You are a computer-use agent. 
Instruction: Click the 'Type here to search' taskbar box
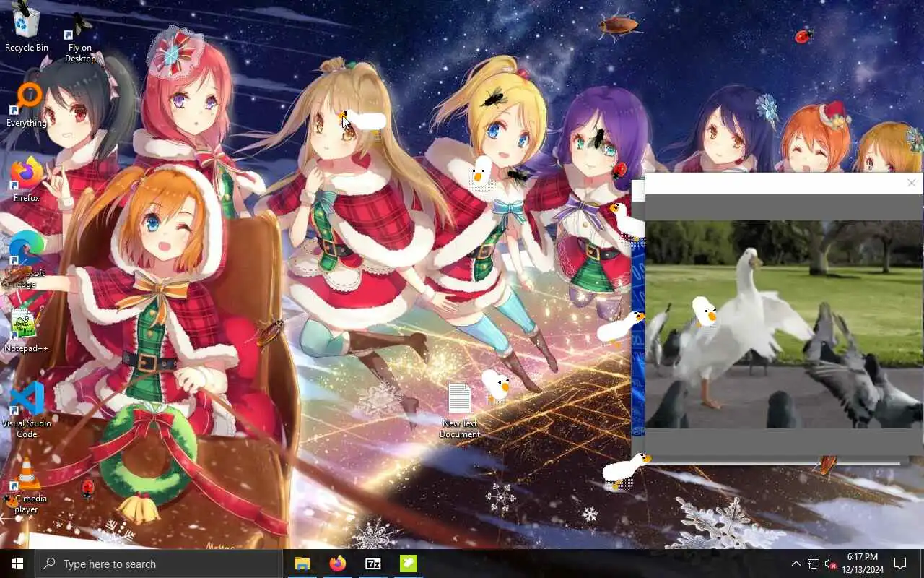click(x=159, y=564)
